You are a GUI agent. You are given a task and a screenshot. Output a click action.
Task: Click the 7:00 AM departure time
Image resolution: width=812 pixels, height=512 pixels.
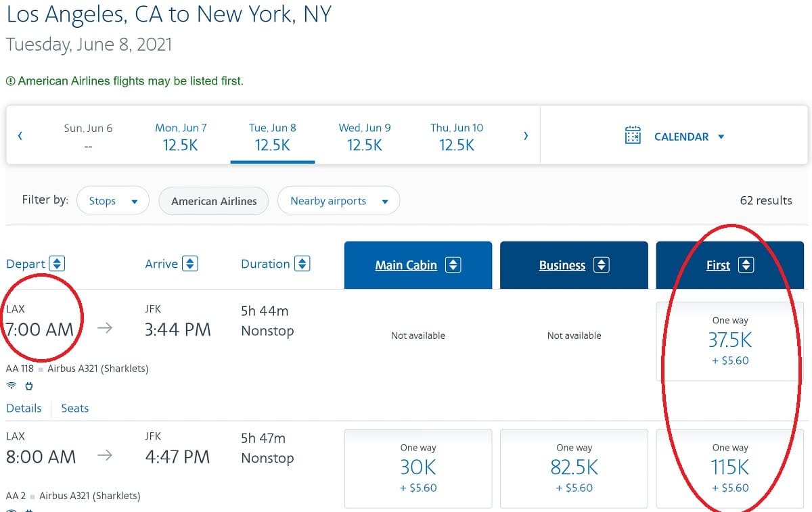pyautogui.click(x=41, y=329)
